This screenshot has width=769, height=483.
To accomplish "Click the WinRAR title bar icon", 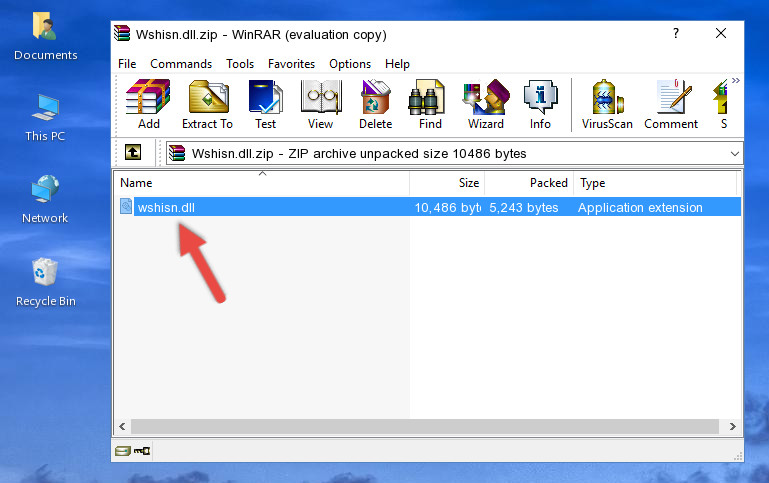I will click(122, 33).
